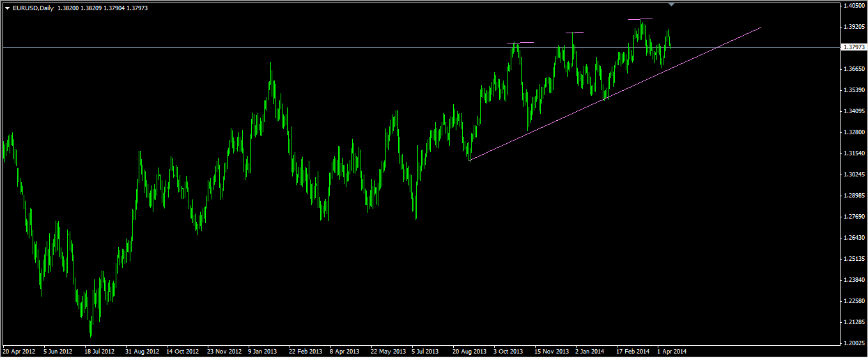Screen dimensions: 868x358
Task: Click the 17 Feb 2014 date label
Action: pyautogui.click(x=632, y=352)
